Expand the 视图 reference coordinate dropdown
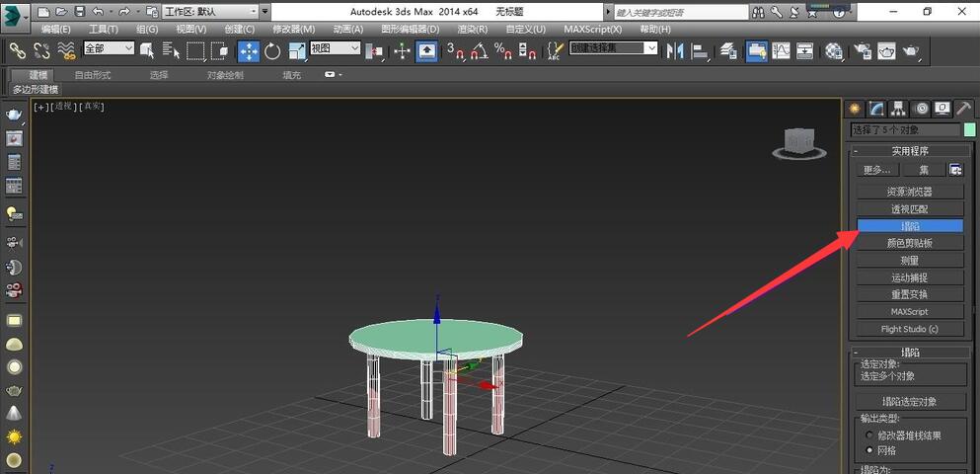This screenshot has height=474, width=980. point(335,48)
